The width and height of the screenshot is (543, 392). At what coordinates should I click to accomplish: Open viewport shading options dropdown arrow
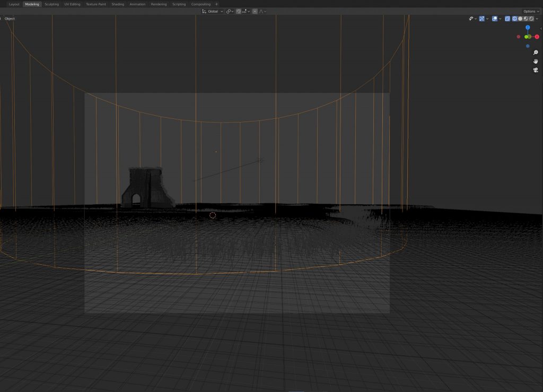[536, 19]
